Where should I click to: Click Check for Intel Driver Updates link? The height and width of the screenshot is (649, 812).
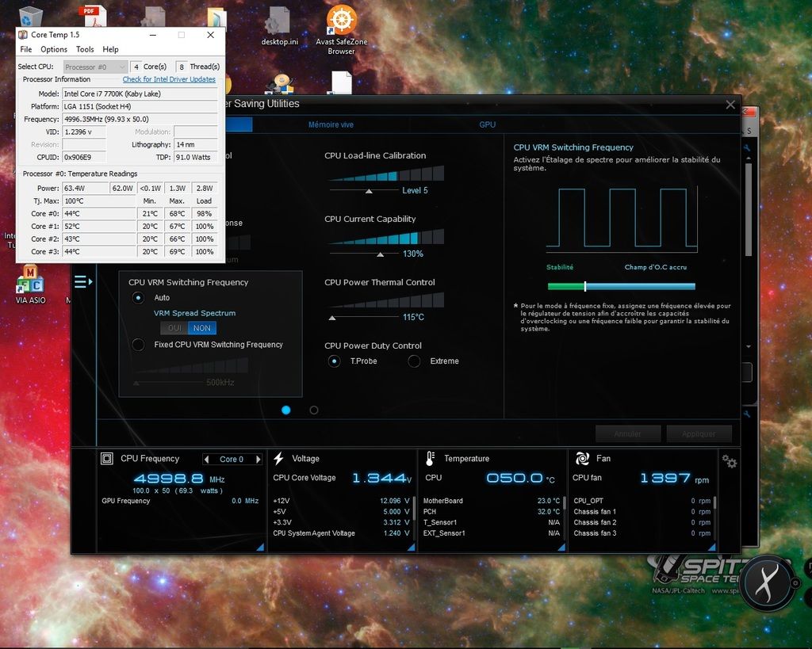point(169,79)
